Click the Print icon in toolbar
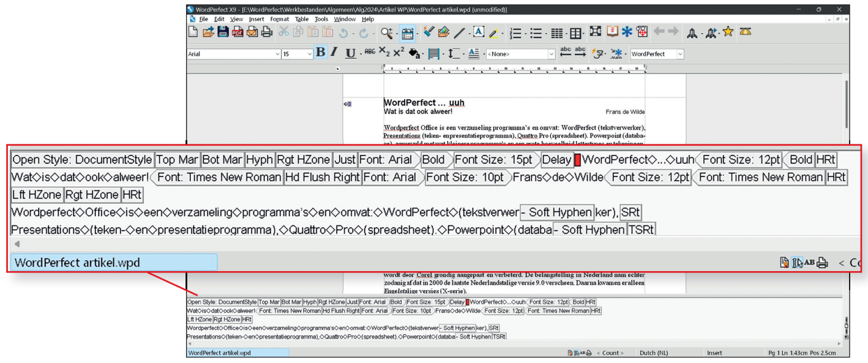This screenshot has height=363, width=868. click(x=267, y=32)
